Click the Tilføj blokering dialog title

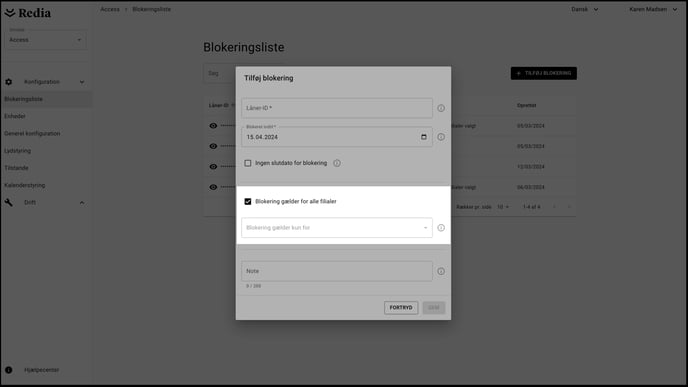[269, 78]
